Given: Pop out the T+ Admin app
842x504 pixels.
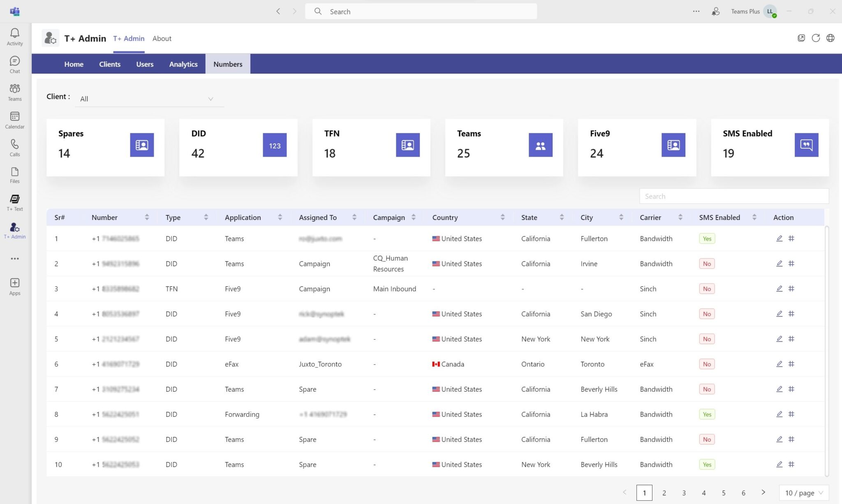Looking at the screenshot, I should click(x=801, y=37).
